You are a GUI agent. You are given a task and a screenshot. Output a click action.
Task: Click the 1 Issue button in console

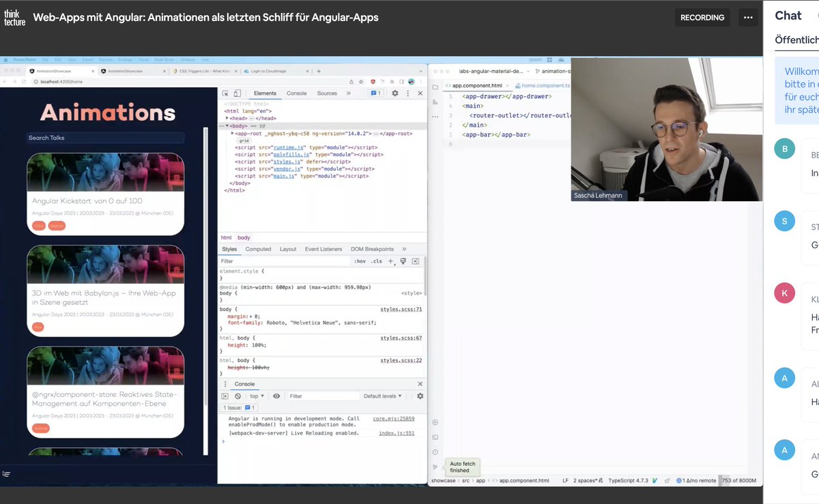pyautogui.click(x=240, y=408)
